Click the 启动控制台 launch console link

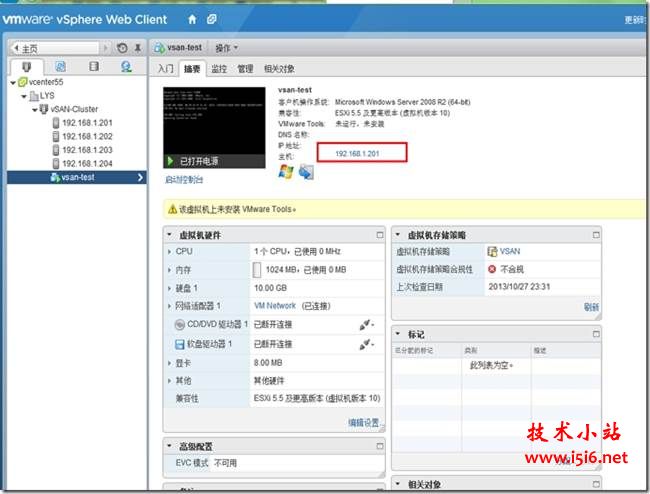184,180
